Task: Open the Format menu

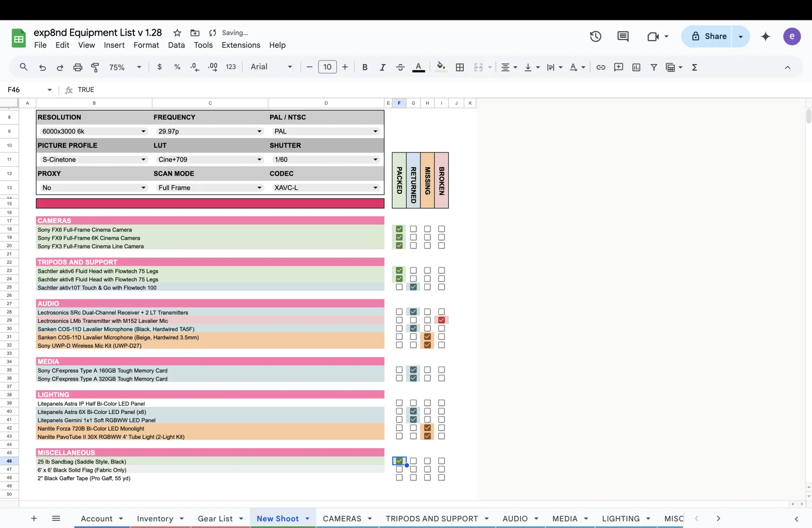Action: point(146,45)
